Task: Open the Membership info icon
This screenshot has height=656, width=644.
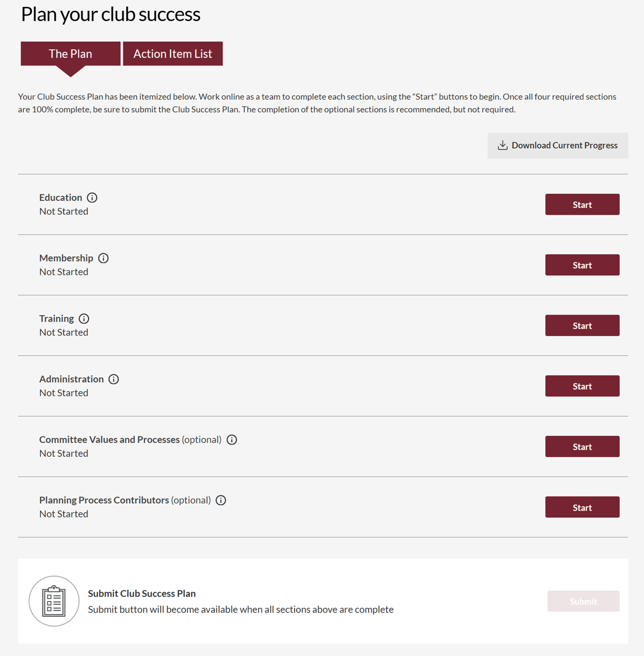Action: (104, 258)
